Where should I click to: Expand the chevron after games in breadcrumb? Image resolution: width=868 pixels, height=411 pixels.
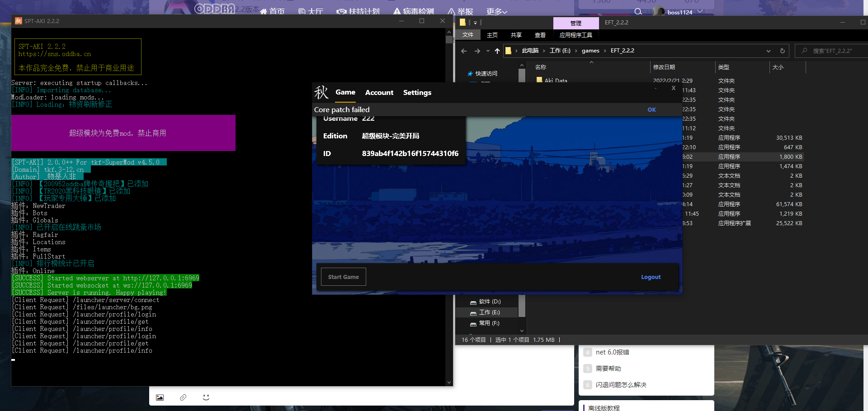(605, 51)
